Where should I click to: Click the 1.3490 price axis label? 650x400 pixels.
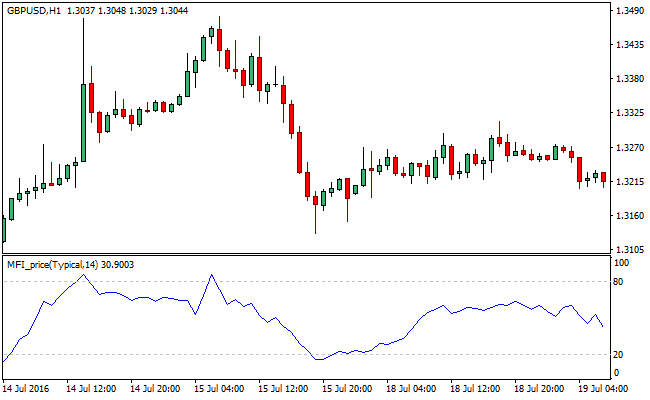pyautogui.click(x=628, y=12)
